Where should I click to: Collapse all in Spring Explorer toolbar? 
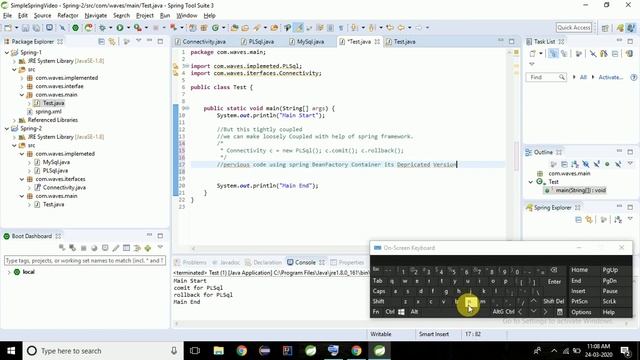point(578,220)
